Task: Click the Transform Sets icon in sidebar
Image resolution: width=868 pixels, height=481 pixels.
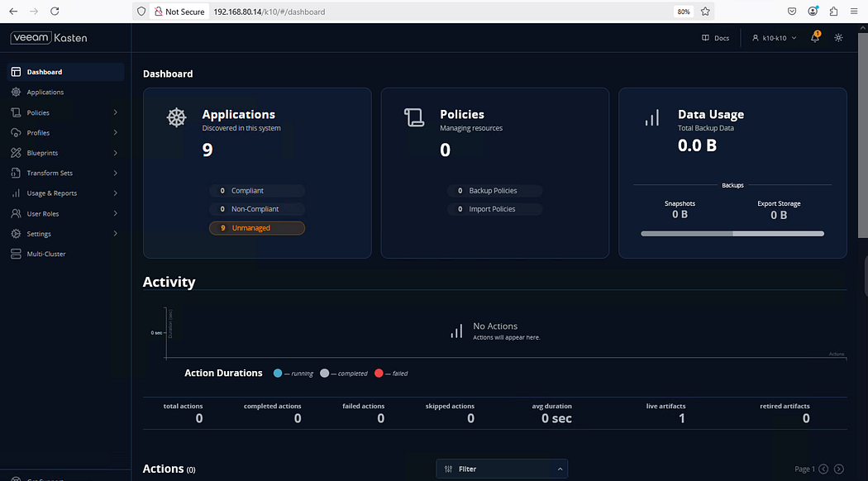Action: tap(16, 173)
